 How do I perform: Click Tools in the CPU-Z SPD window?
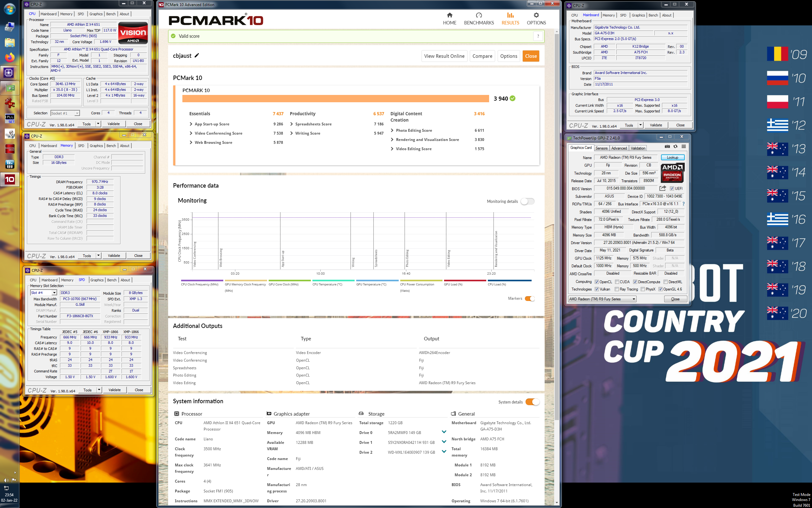[x=88, y=390]
